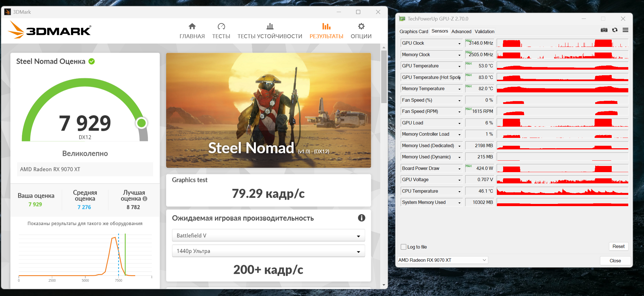Viewport: 644px width, 296px height.
Task: Select the РЕЗУЛЬТАТЫ results tab
Action: pos(326,31)
